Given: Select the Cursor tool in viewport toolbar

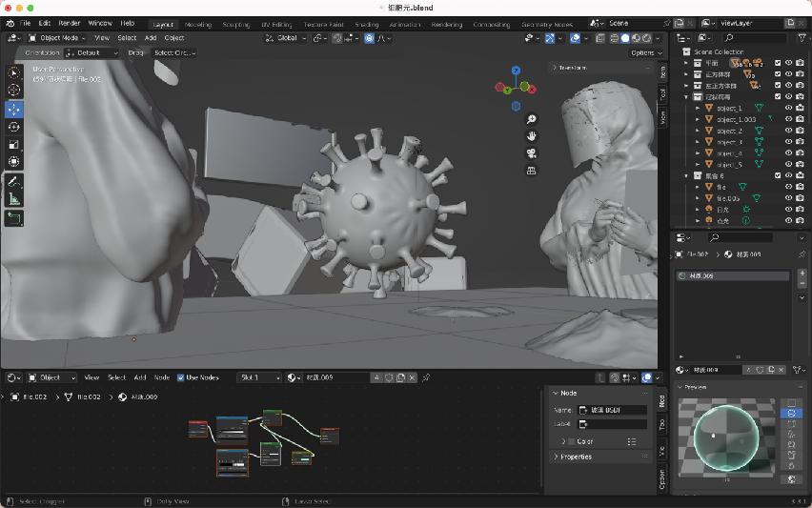Looking at the screenshot, I should 14,91.
